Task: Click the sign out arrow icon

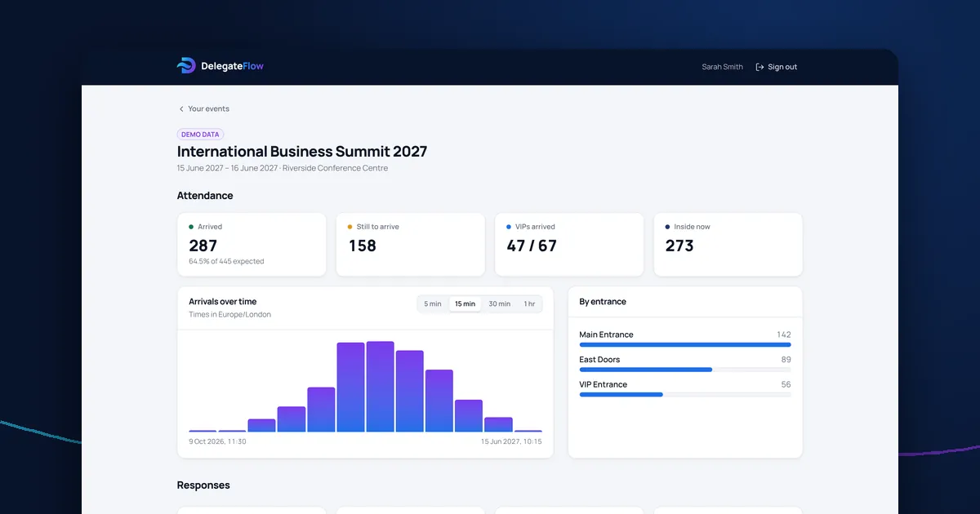Action: [x=759, y=67]
